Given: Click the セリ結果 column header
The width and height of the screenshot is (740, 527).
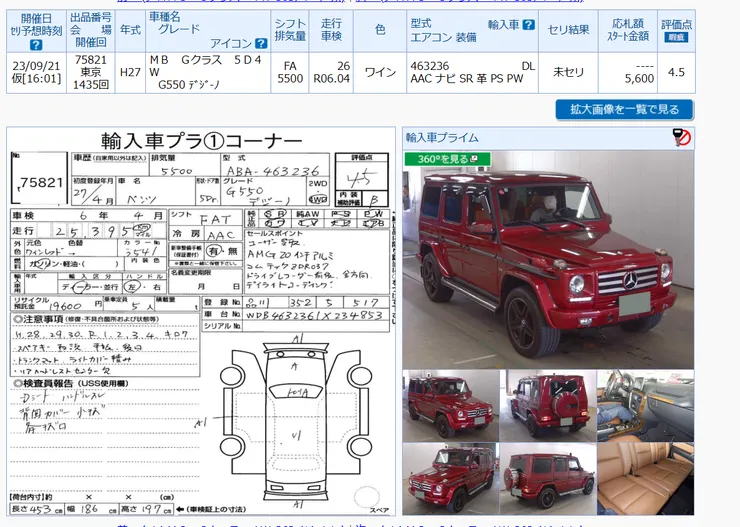Looking at the screenshot, I should [x=568, y=31].
